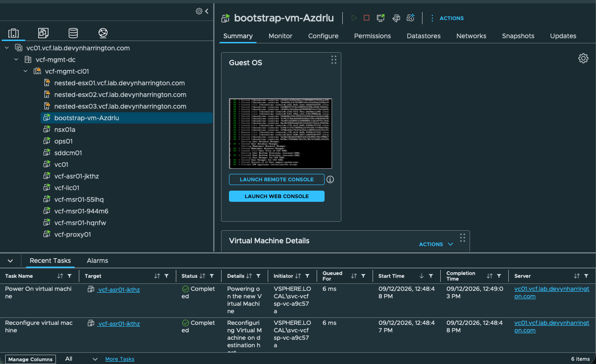This screenshot has width=596, height=364.
Task: Open Networking inventory view
Action: 103,33
